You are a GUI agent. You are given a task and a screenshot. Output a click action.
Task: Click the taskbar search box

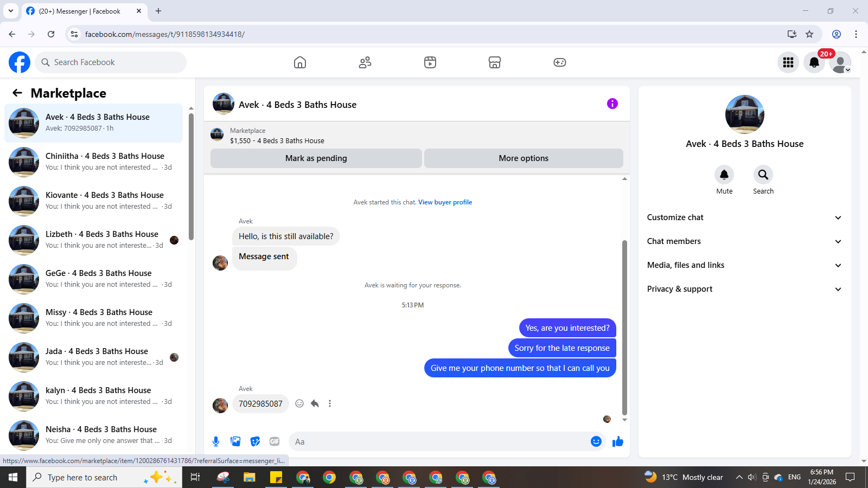coord(104,477)
